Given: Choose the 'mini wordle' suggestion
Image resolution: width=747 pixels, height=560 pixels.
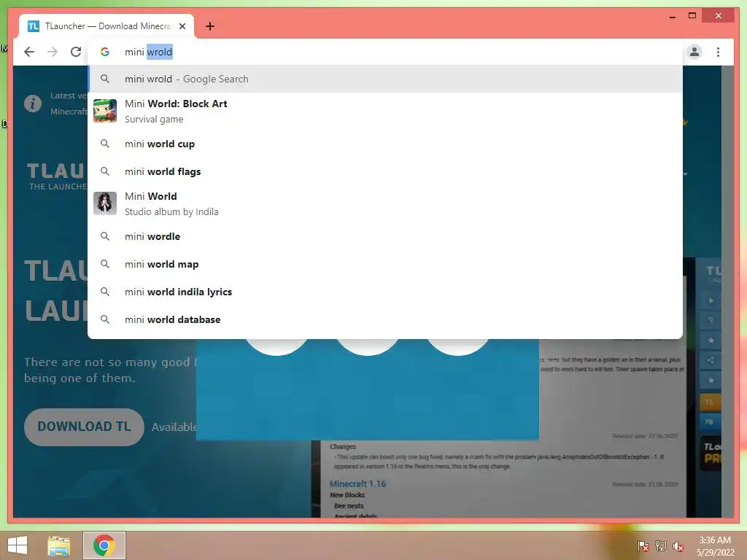Looking at the screenshot, I should point(385,237).
